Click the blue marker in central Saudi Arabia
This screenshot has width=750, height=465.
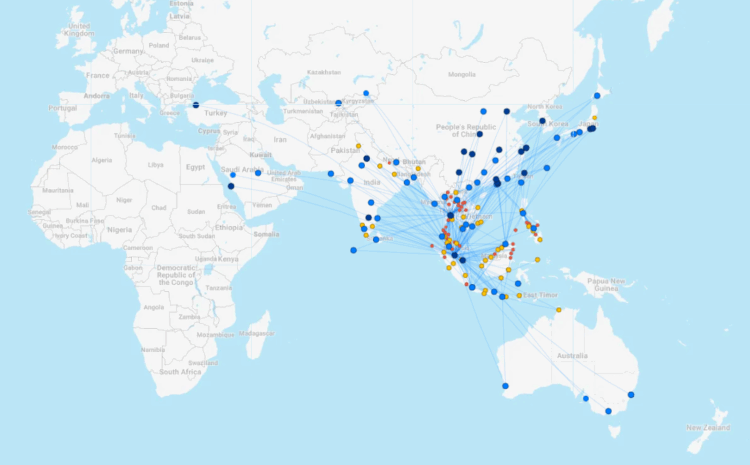[x=258, y=173]
